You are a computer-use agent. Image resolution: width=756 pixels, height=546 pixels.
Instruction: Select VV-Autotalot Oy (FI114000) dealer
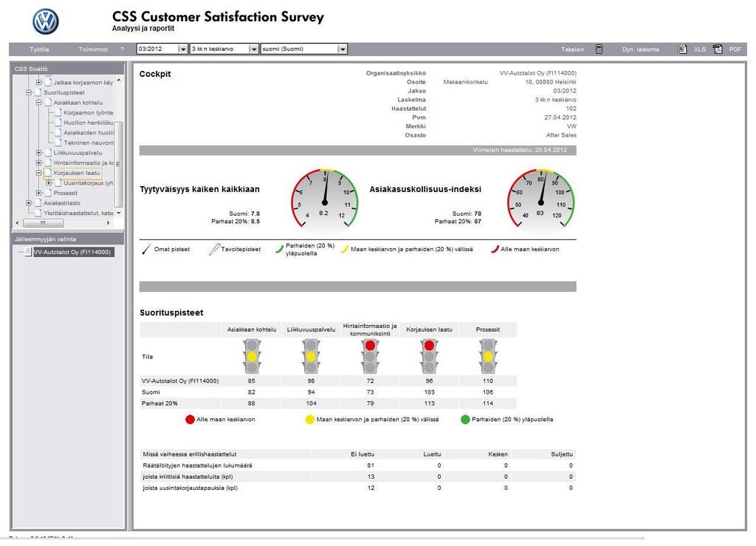pos(72,252)
